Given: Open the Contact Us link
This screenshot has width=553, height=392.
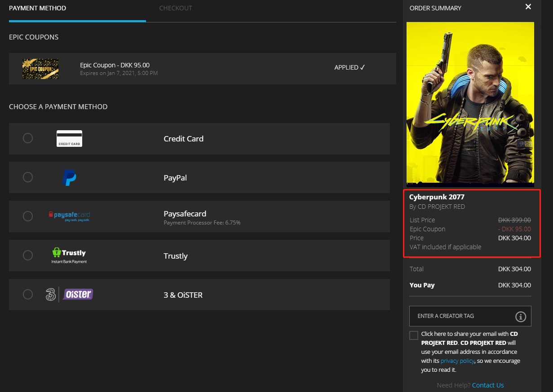Looking at the screenshot, I should tap(488, 385).
